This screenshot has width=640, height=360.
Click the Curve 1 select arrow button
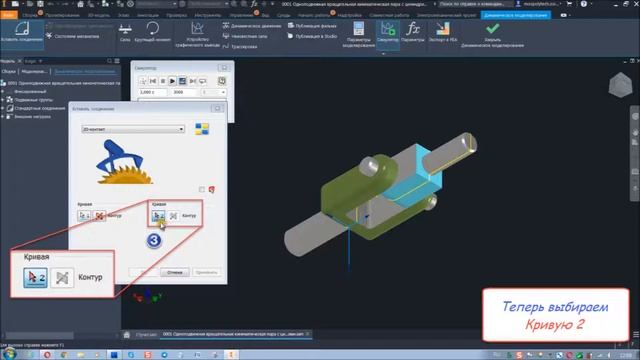(x=84, y=215)
